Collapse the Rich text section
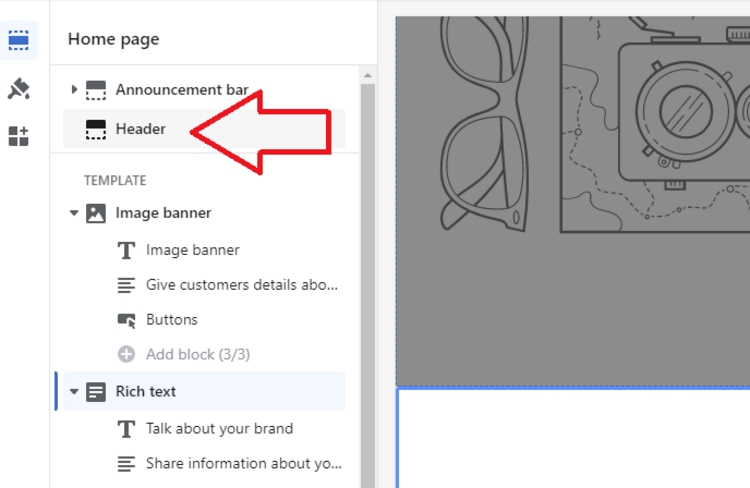This screenshot has width=750, height=488. pos(74,392)
